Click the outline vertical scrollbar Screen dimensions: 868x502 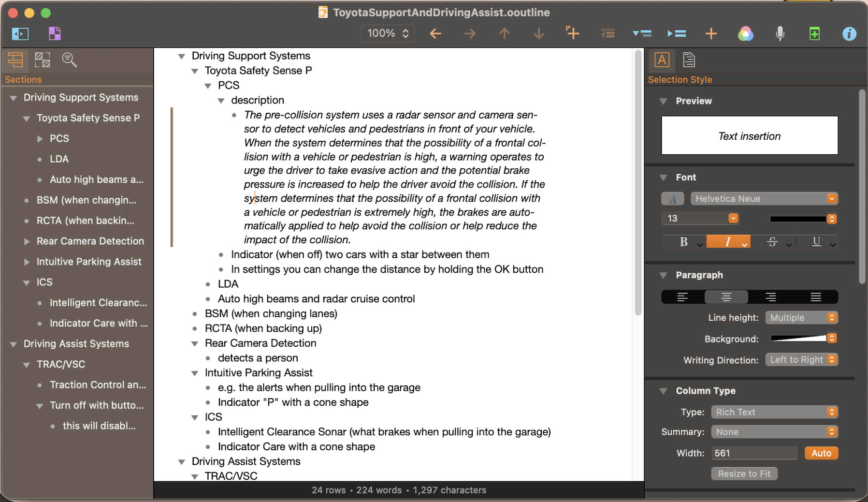(638, 183)
